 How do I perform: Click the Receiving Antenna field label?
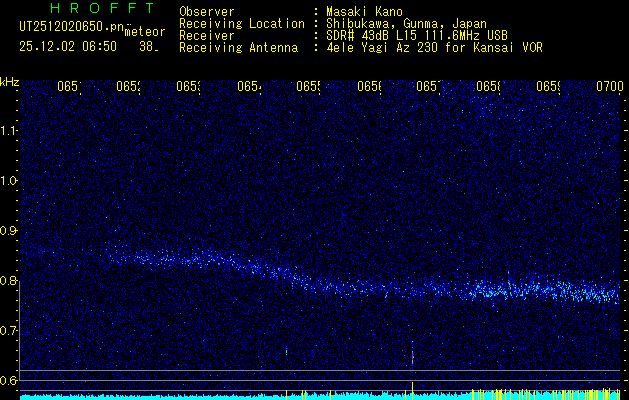pyautogui.click(x=238, y=47)
